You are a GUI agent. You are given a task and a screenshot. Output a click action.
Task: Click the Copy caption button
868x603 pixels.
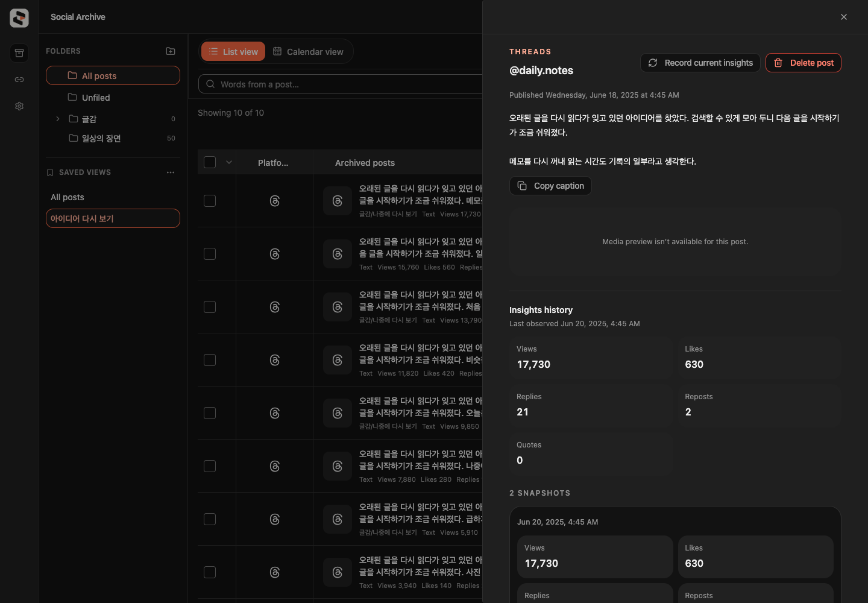point(550,186)
